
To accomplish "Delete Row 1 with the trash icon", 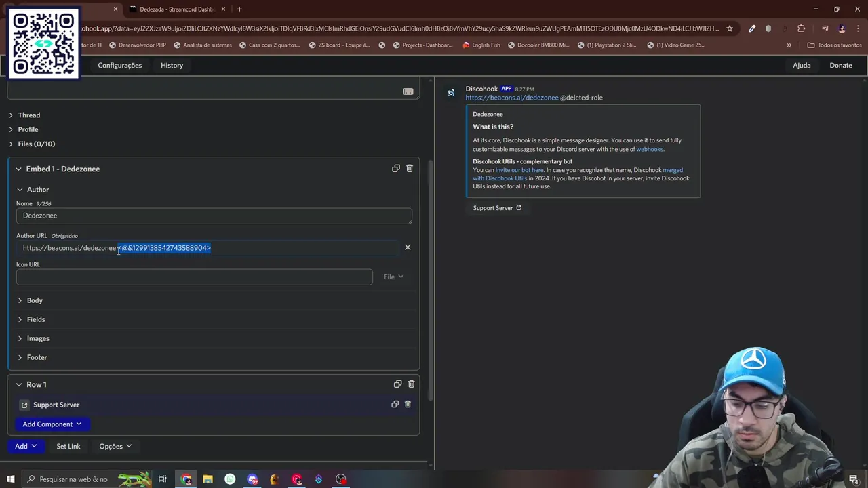I will point(411,384).
